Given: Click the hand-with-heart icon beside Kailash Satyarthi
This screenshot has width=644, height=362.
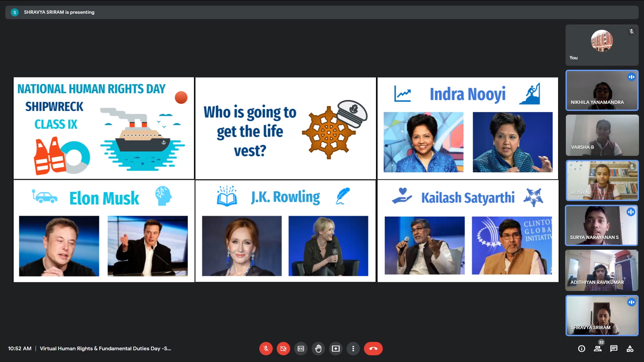Looking at the screenshot, I should [402, 196].
